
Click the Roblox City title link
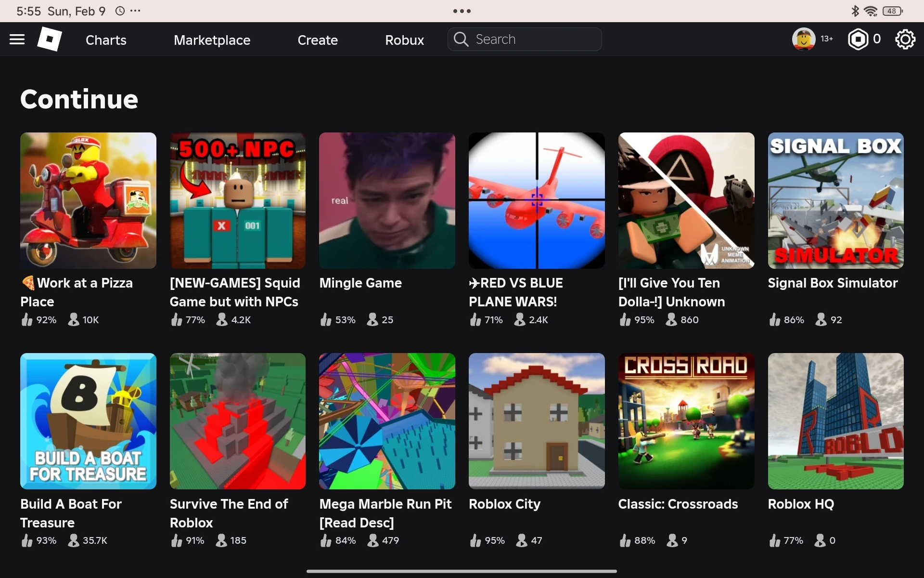[x=504, y=504]
